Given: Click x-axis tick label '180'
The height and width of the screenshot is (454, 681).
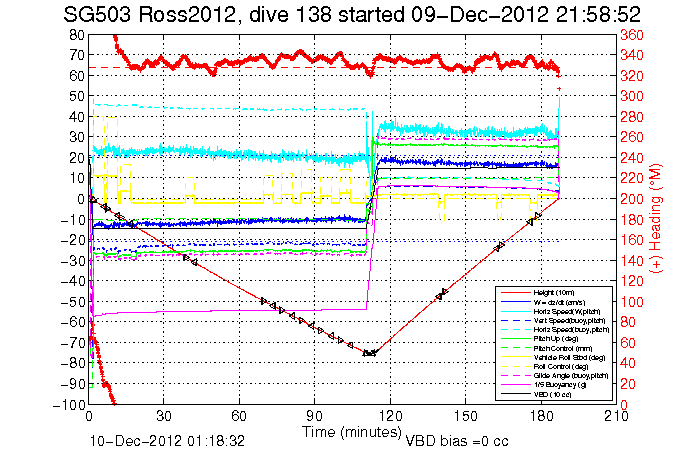Looking at the screenshot, I should click(x=541, y=416).
